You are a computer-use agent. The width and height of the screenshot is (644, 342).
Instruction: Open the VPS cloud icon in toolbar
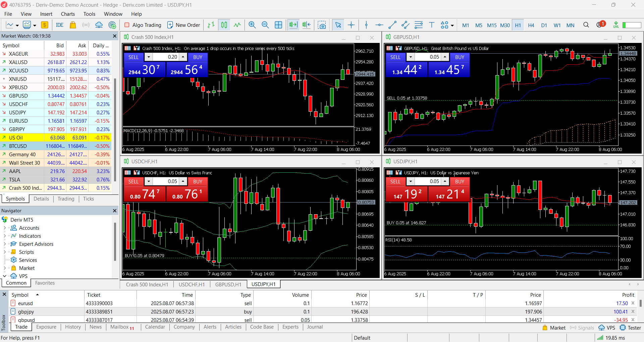point(99,25)
